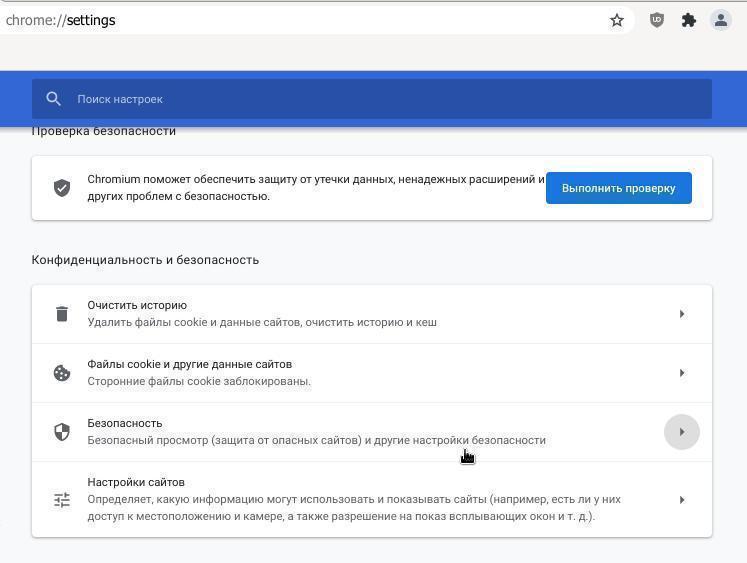Open Очистить историю settings
This screenshot has width=747, height=563.
click(372, 314)
